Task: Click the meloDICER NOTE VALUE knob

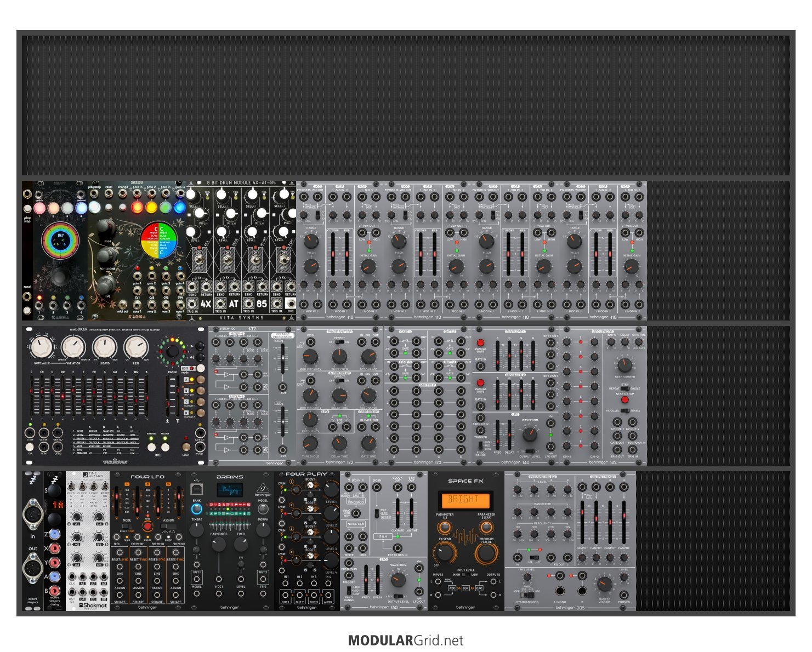Action: tap(42, 347)
